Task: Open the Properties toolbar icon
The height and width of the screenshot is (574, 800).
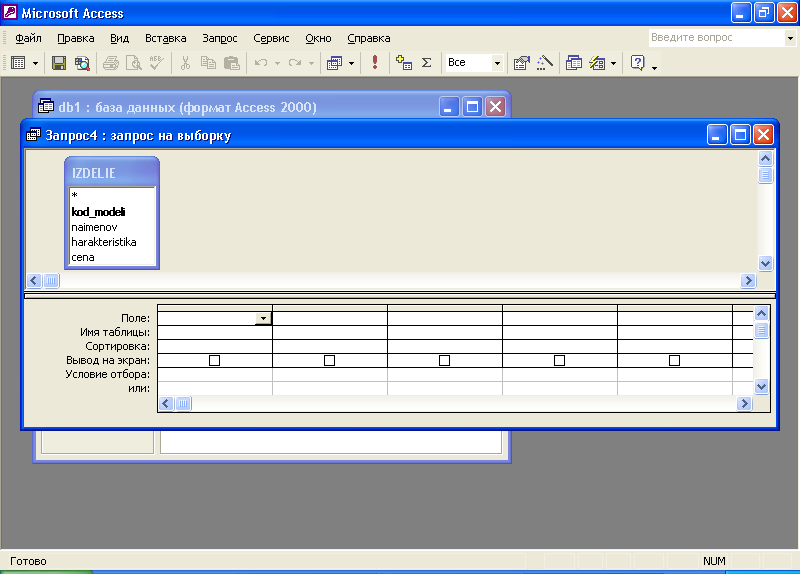Action: coord(521,63)
